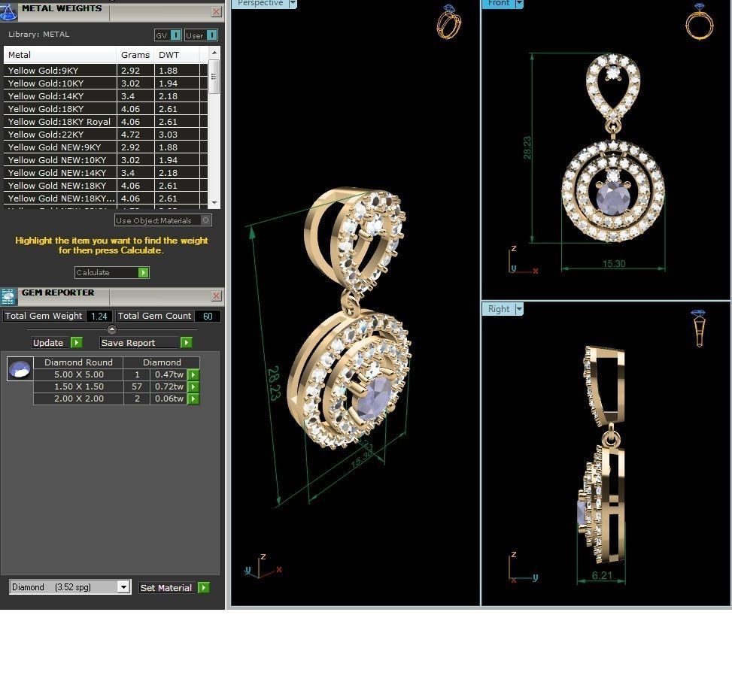This screenshot has height=700, width=732.
Task: Click the metal list scrollbar thumb
Action: pos(214,77)
